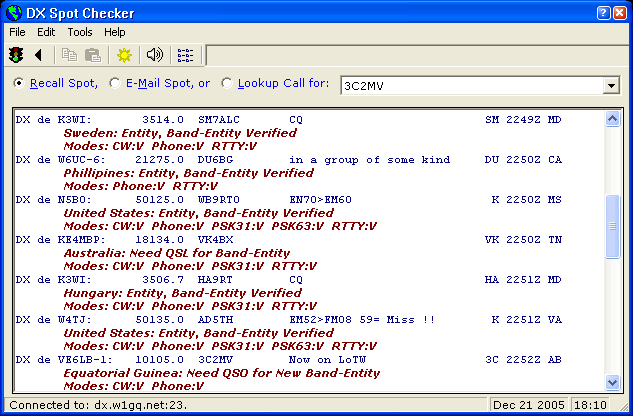Click 'Hungary: Entity, Band-Entity Verified' text
This screenshot has width=633, height=416.
(x=182, y=293)
